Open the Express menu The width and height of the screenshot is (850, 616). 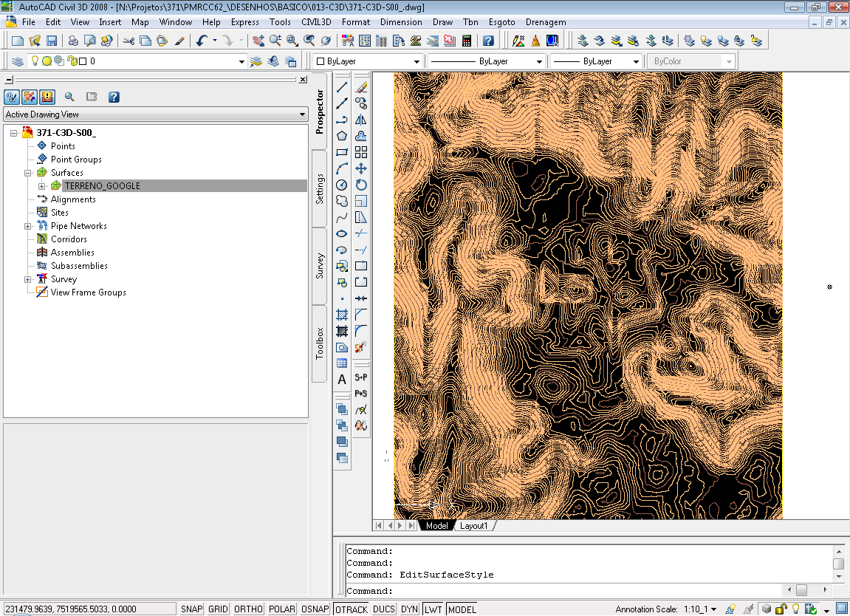tap(244, 22)
